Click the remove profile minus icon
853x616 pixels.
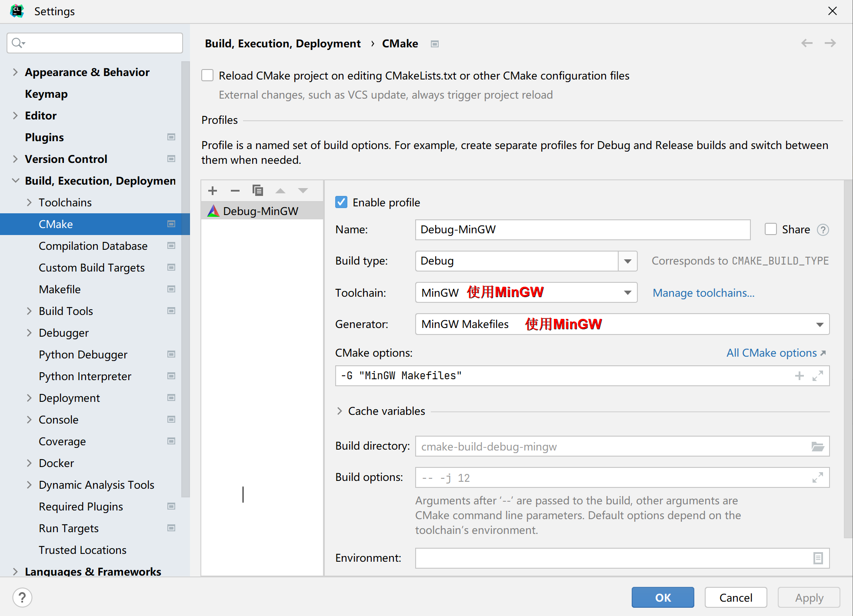235,191
